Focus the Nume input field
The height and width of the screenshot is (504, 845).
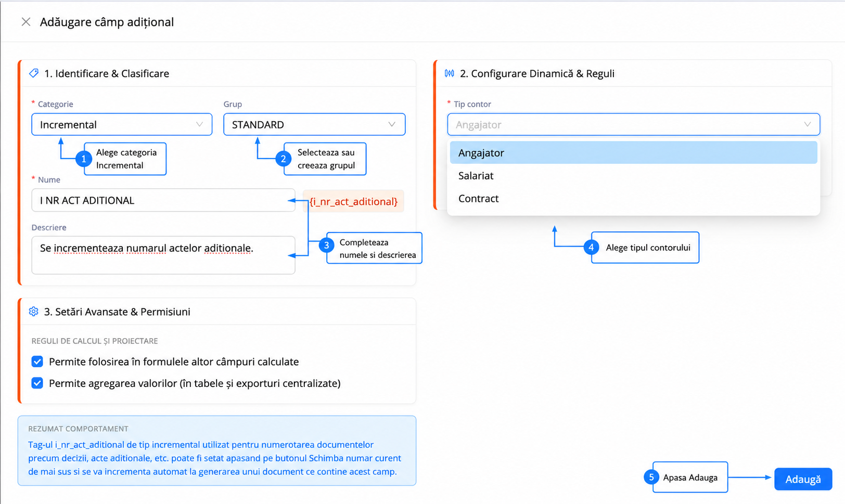point(163,200)
